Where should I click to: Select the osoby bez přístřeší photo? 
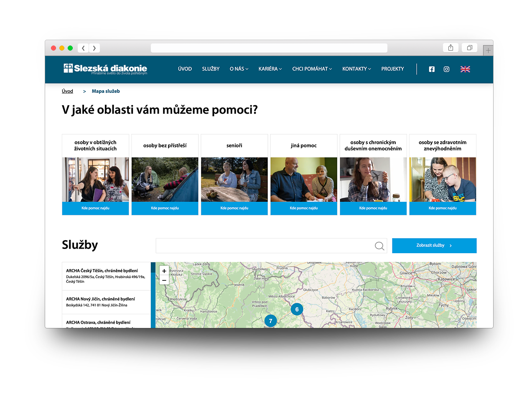pyautogui.click(x=165, y=180)
